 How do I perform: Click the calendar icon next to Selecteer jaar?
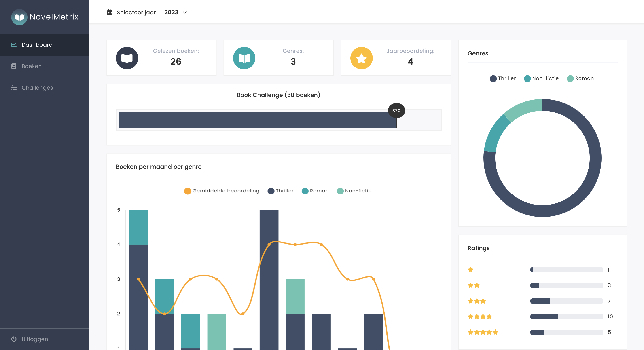pos(110,12)
